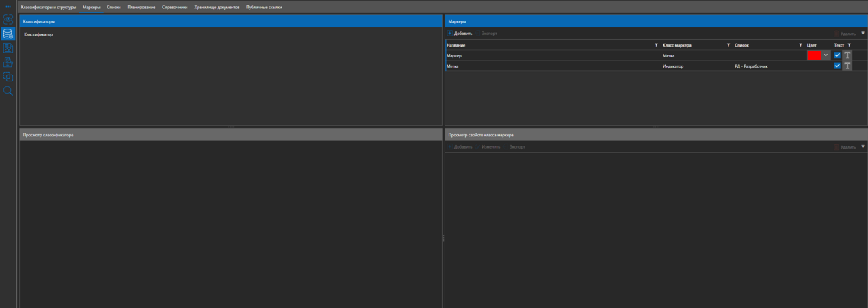This screenshot has width=868, height=308.
Task: Open the color dropdown arrow in Маркер row
Action: 826,55
